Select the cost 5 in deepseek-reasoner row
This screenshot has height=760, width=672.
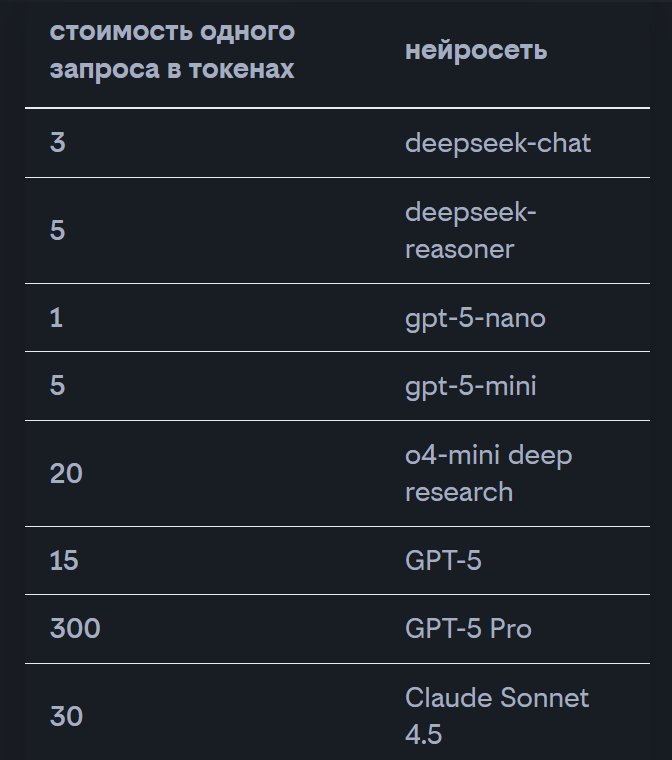(57, 231)
